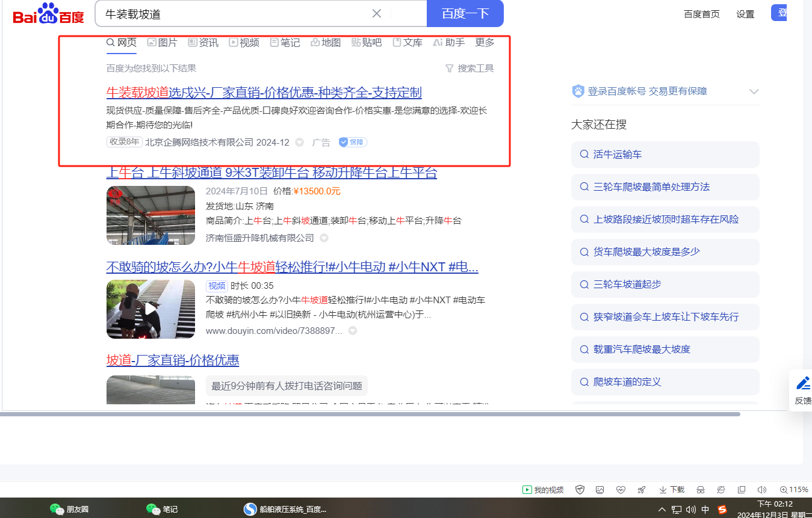This screenshot has width=812, height=518.
Task: Switch to the 图片 tab
Action: 162,43
